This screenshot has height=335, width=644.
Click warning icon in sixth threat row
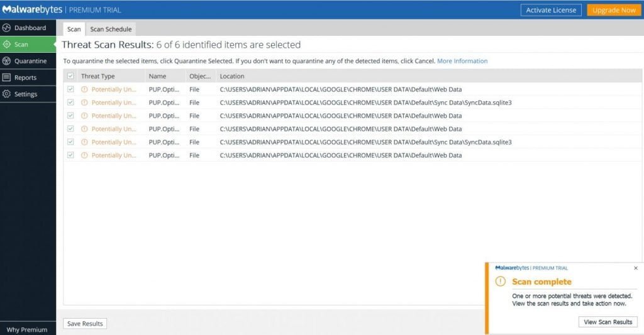(84, 155)
